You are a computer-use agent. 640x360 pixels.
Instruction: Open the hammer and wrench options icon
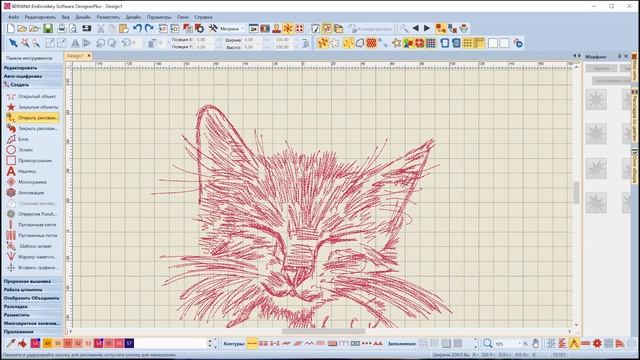pyautogui.click(x=213, y=29)
